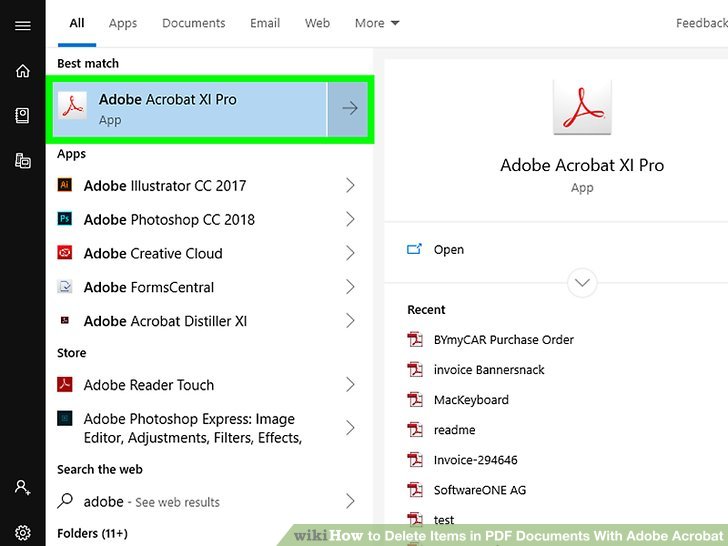The image size is (728, 546).
Task: Expand more actions with circular chevron
Action: (x=582, y=282)
